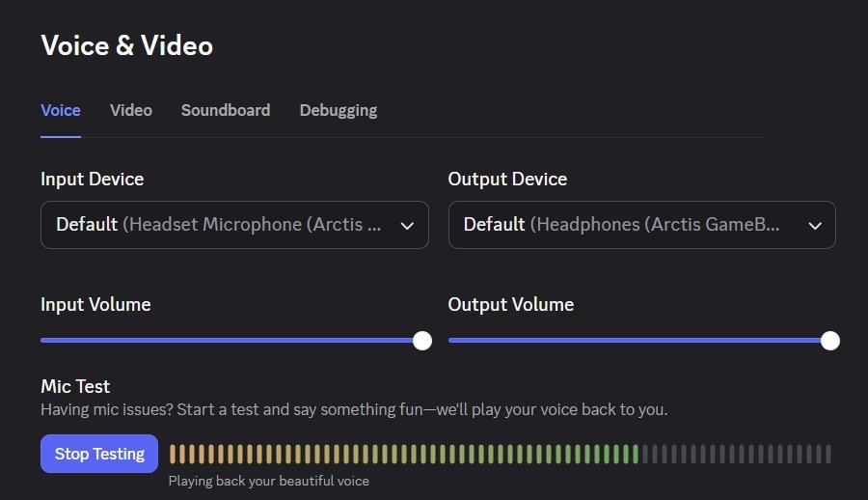Click the Output Volume slider handle
This screenshot has width=868, height=500.
click(829, 340)
